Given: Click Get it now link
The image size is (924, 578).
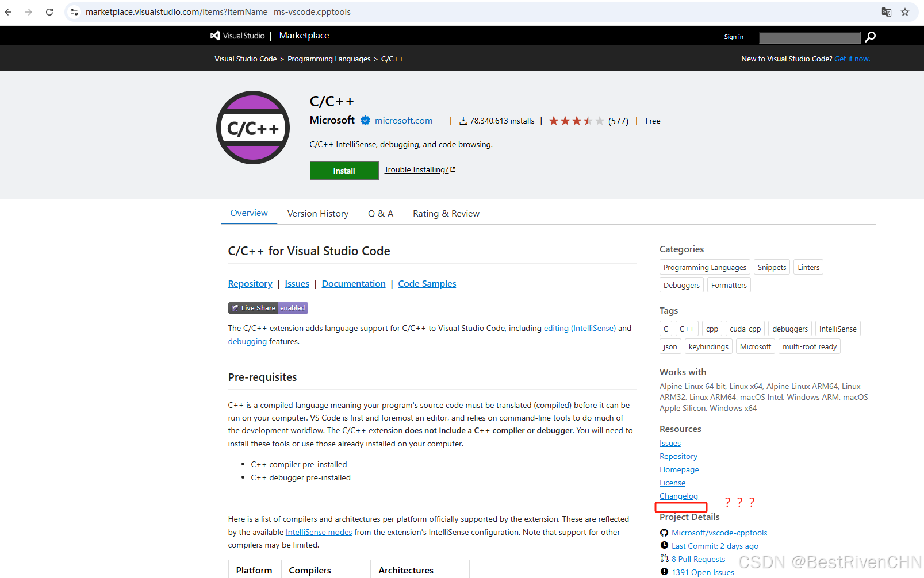Looking at the screenshot, I should pos(852,59).
